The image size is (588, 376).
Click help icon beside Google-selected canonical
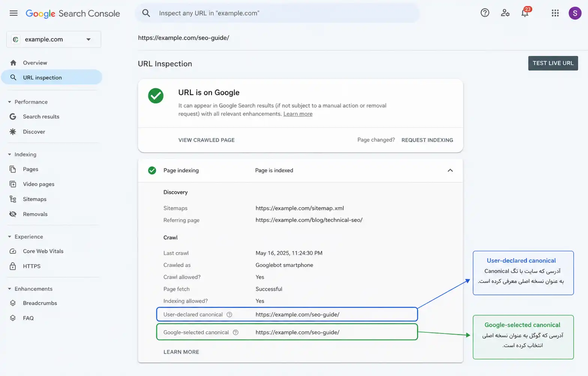point(235,332)
